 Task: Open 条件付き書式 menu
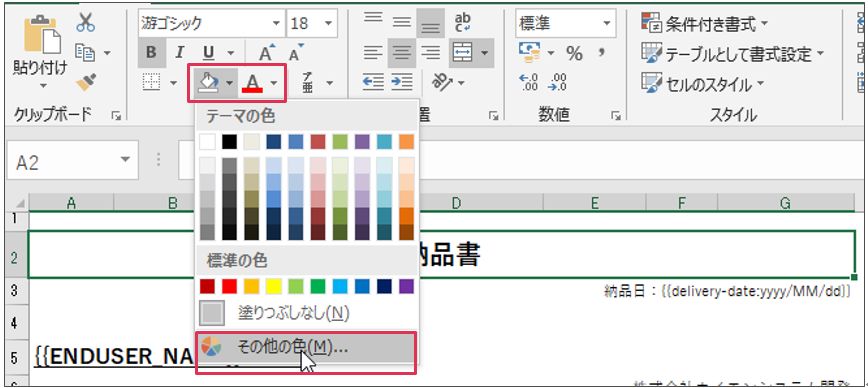tap(704, 23)
